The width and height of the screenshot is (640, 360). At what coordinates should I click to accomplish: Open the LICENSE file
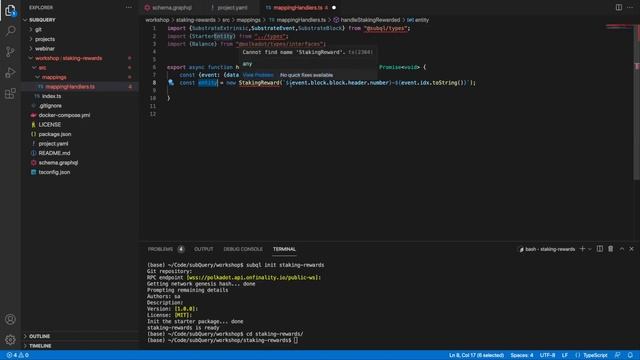pos(49,124)
